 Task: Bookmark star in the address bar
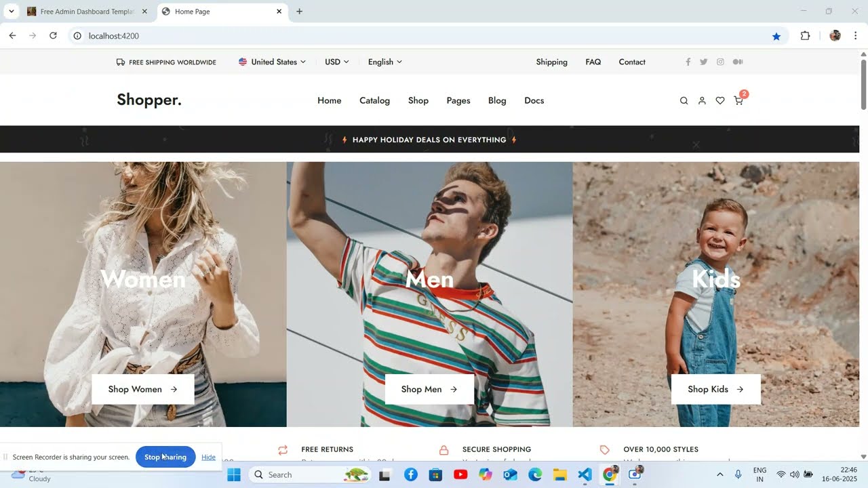[776, 36]
